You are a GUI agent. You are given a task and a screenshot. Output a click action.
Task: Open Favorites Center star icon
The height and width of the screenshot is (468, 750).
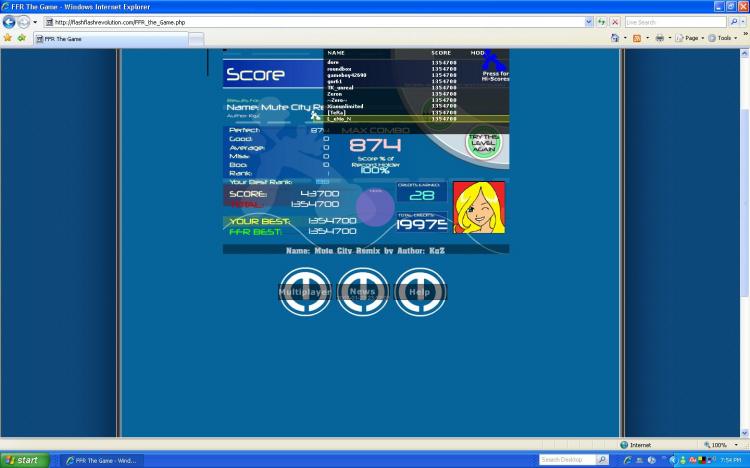[8, 38]
